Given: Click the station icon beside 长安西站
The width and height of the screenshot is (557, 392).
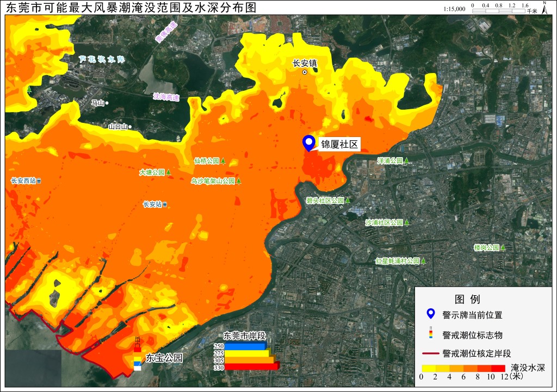Looking at the screenshot, I should click(39, 181).
